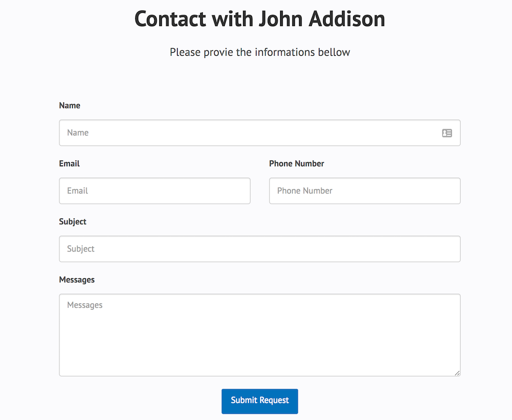This screenshot has width=512, height=420.
Task: Click the bold 'Name' field label
Action: pyautogui.click(x=70, y=106)
